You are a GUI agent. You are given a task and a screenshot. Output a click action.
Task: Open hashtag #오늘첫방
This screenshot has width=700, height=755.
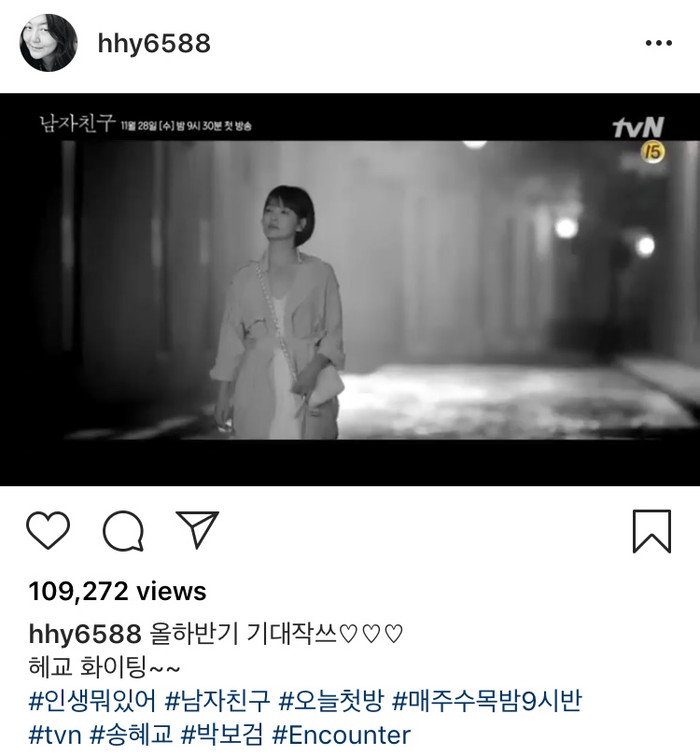pos(331,701)
